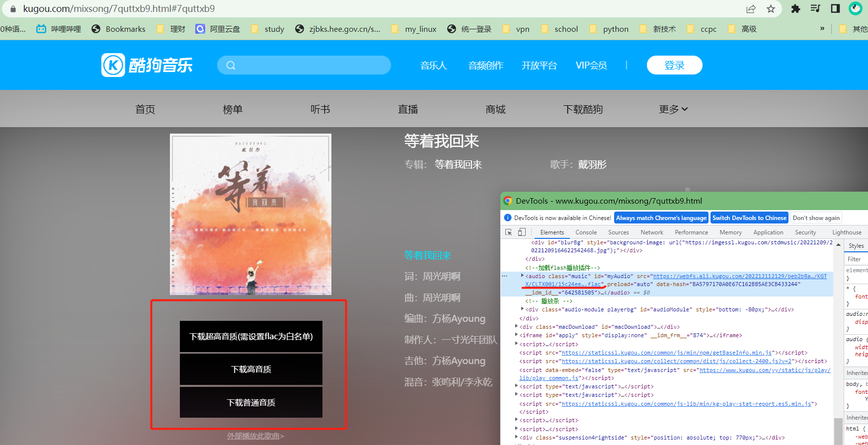Bookmark this page with the star icon

pyautogui.click(x=771, y=9)
